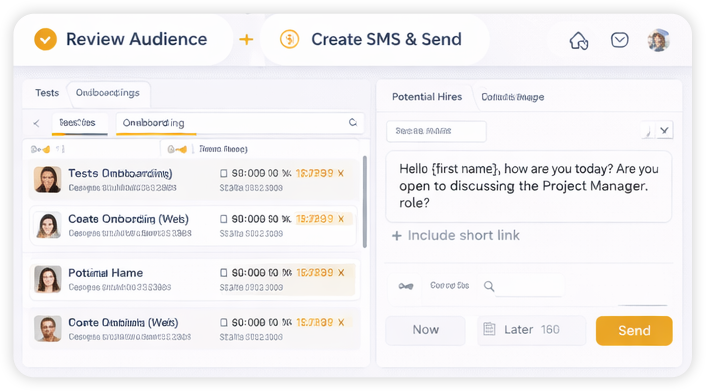Remove Tests Onboarding row with orange X

(x=341, y=173)
